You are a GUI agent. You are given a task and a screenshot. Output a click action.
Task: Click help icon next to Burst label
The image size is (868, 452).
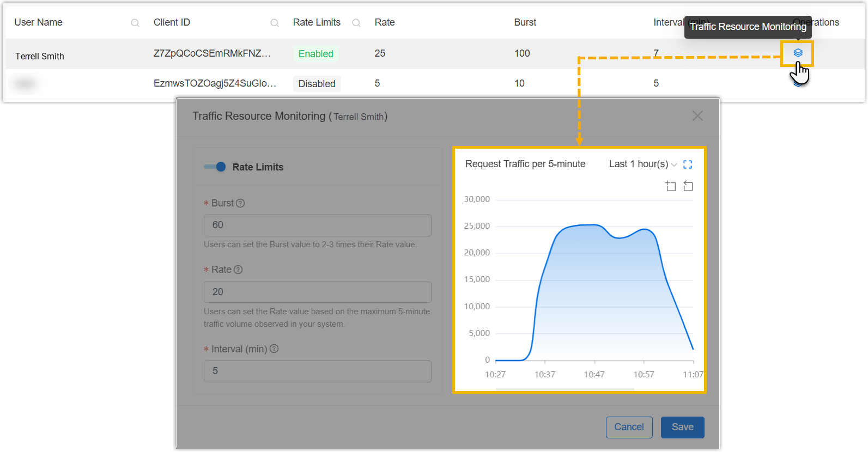point(240,203)
